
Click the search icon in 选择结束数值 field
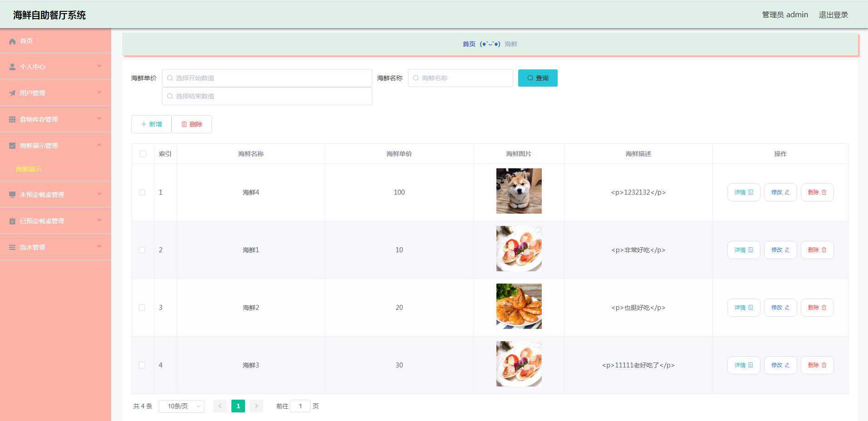point(170,96)
